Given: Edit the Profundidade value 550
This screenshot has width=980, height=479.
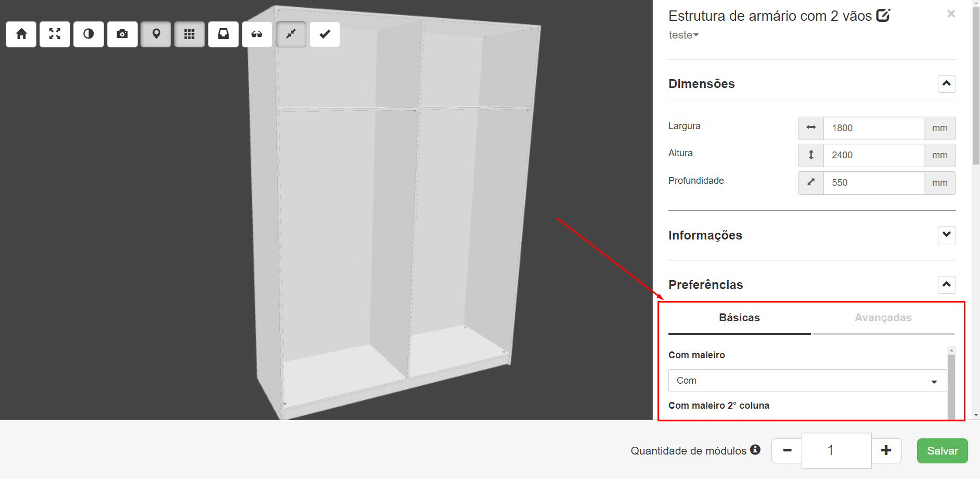Looking at the screenshot, I should click(874, 183).
